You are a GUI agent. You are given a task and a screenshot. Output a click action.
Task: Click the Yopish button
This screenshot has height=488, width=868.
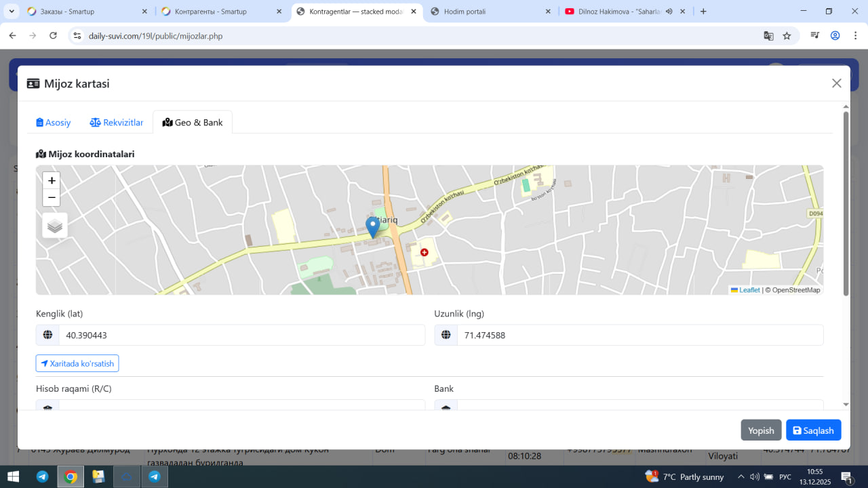tap(761, 430)
